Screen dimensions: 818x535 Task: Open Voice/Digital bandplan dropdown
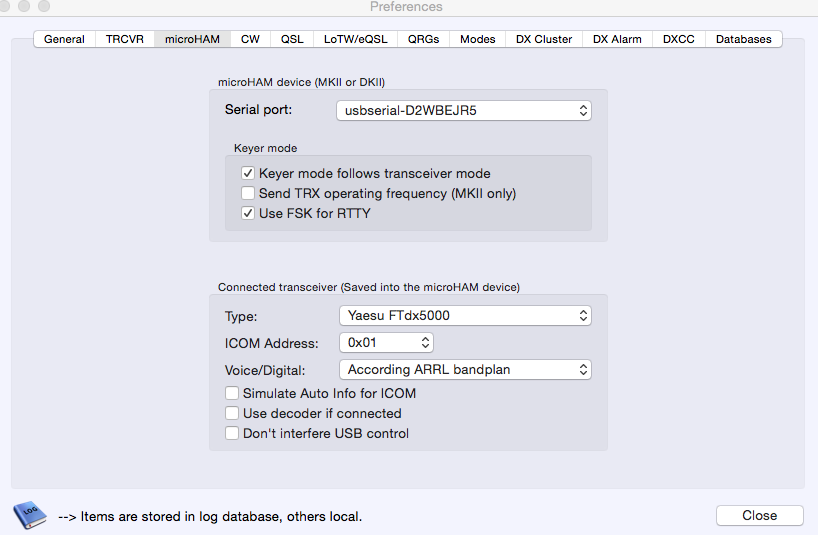coord(464,369)
